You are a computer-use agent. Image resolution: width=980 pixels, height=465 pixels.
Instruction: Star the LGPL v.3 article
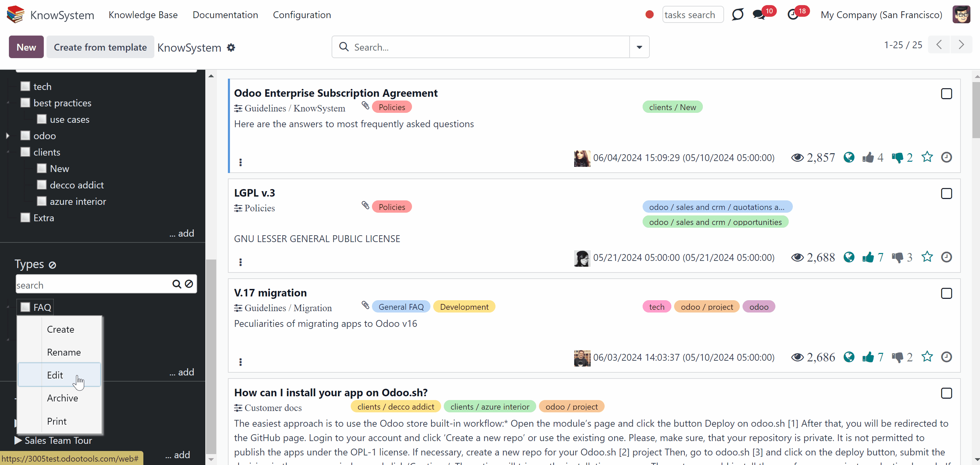pos(927,257)
